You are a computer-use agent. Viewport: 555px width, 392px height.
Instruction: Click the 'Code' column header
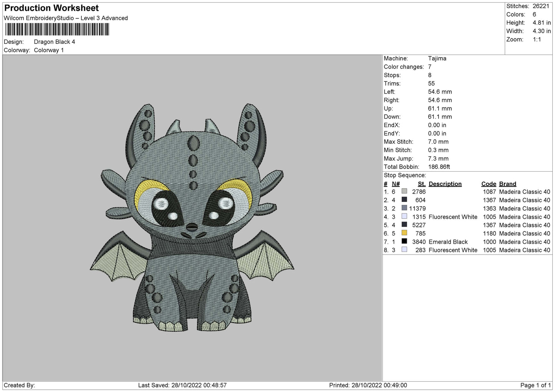pos(489,184)
